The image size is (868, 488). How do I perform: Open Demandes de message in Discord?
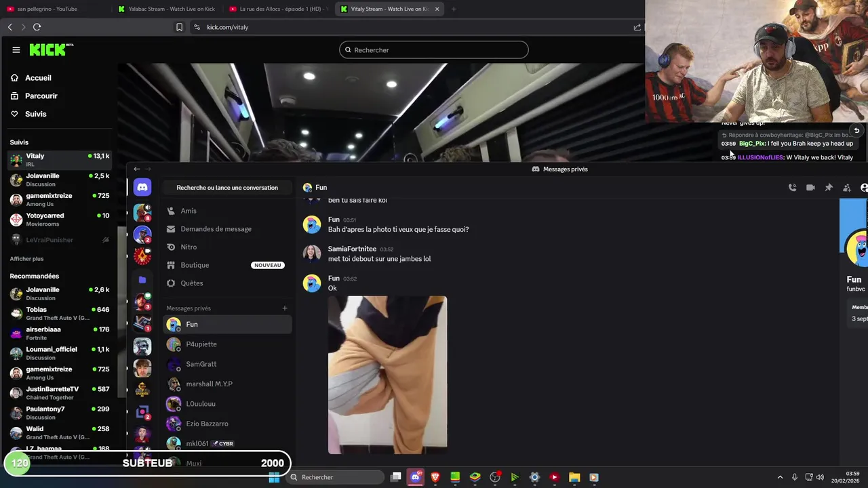pos(227,229)
